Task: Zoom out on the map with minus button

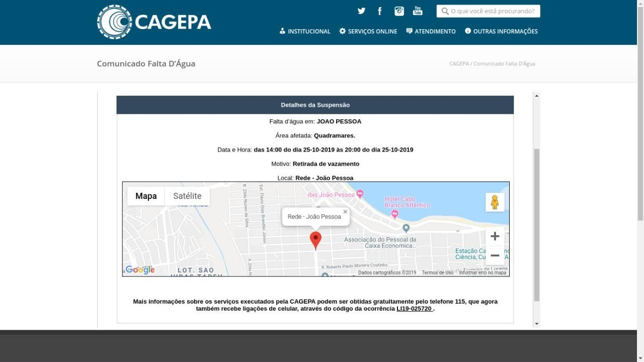Action: point(495,255)
